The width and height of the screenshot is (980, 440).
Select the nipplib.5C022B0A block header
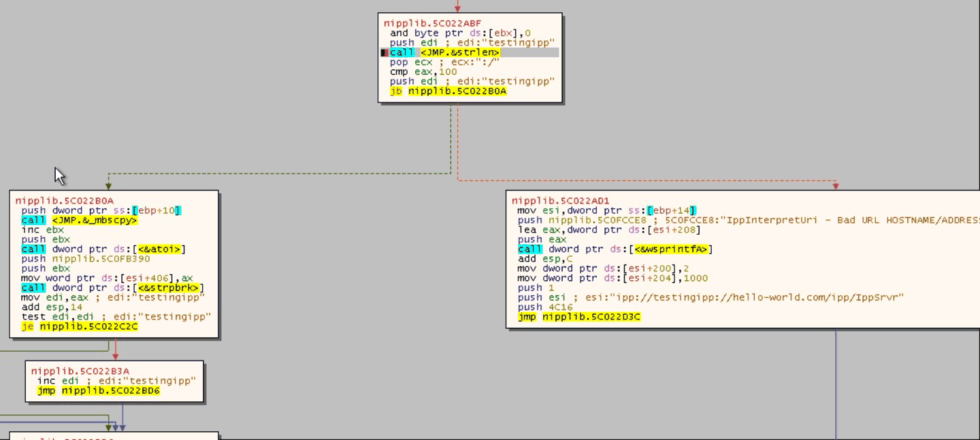click(x=65, y=201)
